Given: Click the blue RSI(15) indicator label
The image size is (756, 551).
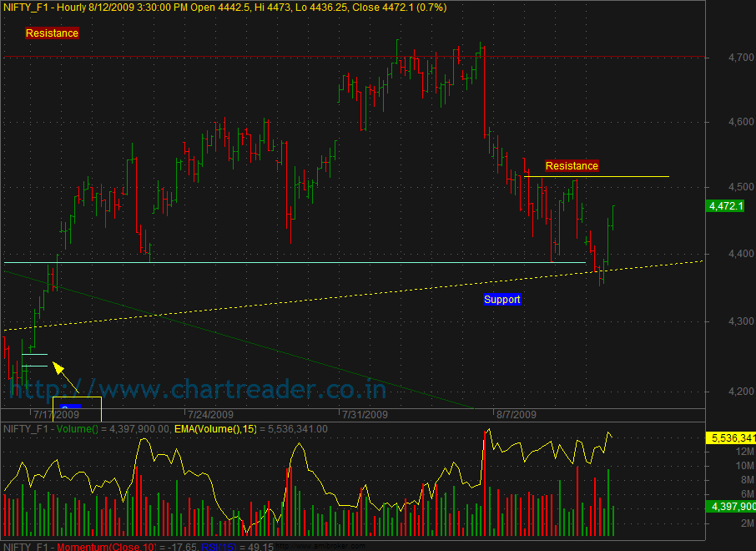Looking at the screenshot, I should point(222,547).
